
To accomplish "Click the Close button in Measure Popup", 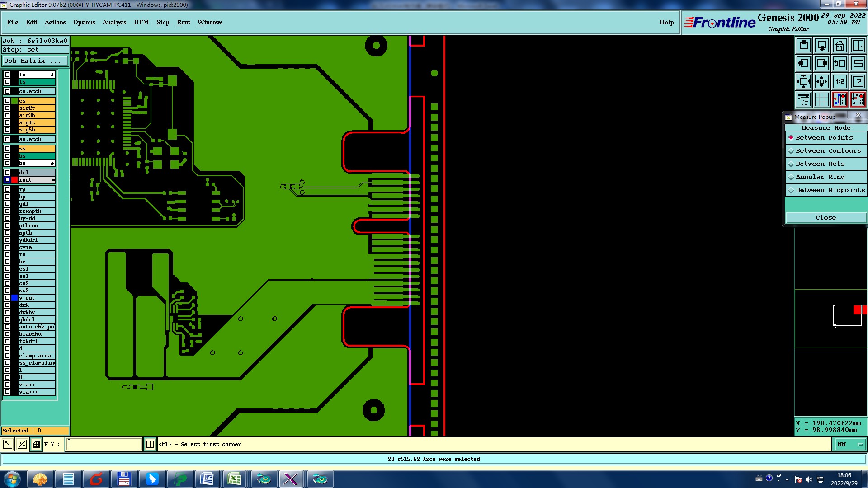I will [826, 218].
